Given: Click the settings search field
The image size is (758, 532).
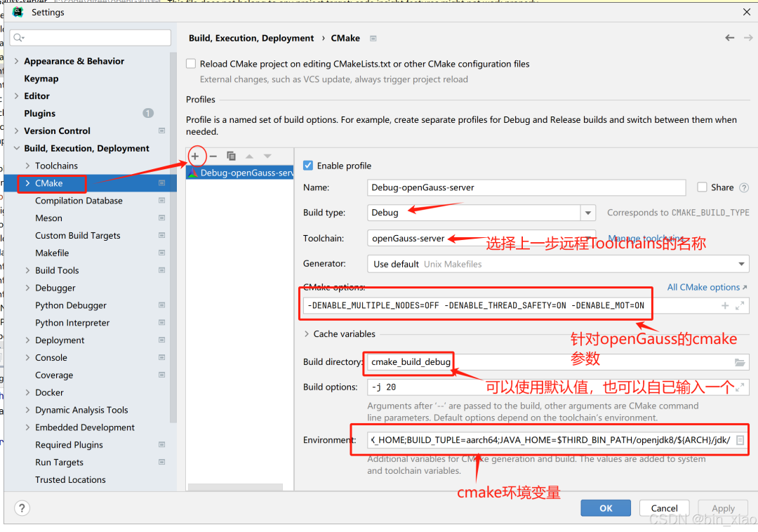Looking at the screenshot, I should point(91,37).
